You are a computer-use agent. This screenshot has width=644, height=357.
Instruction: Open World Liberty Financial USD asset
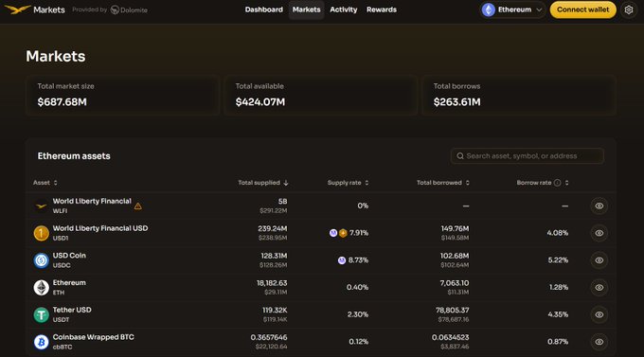tap(320, 233)
